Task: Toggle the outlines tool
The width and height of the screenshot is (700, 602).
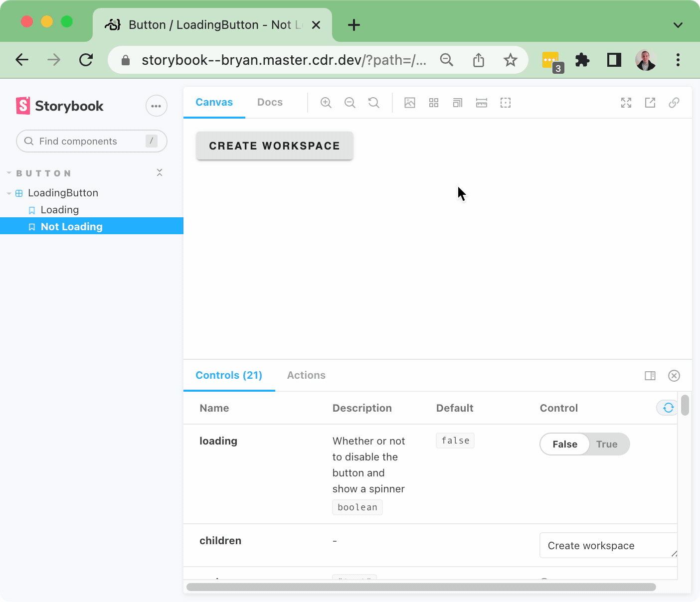Action: [x=506, y=103]
